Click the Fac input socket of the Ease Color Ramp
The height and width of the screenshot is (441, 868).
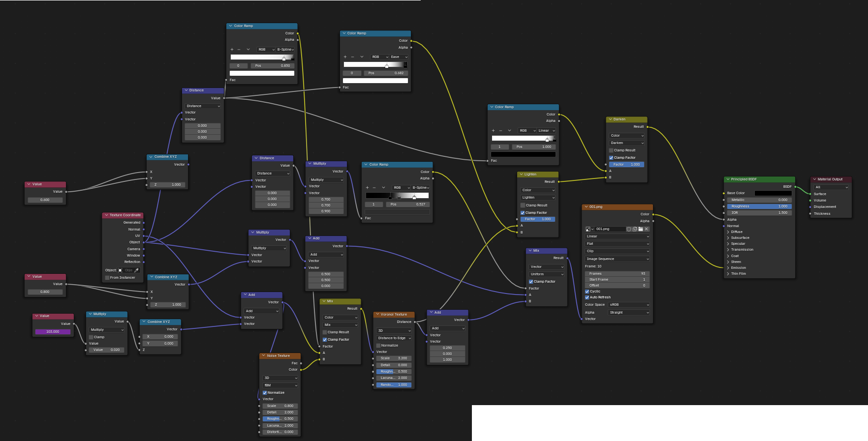340,88
